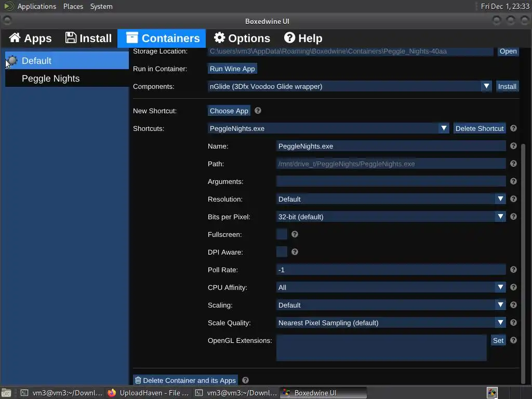532x399 pixels.
Task: Show help for Scale Quality
Action: [x=513, y=322]
